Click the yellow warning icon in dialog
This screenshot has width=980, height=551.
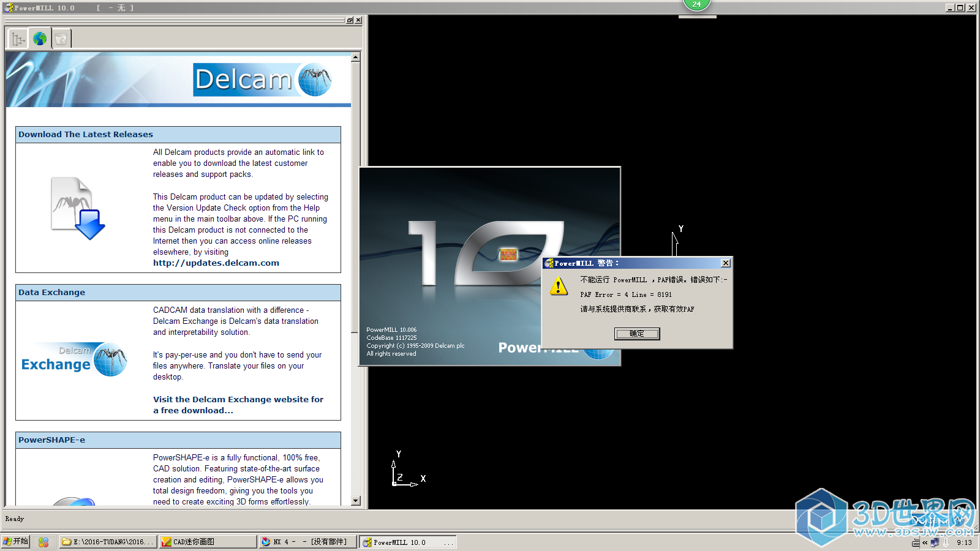click(559, 286)
